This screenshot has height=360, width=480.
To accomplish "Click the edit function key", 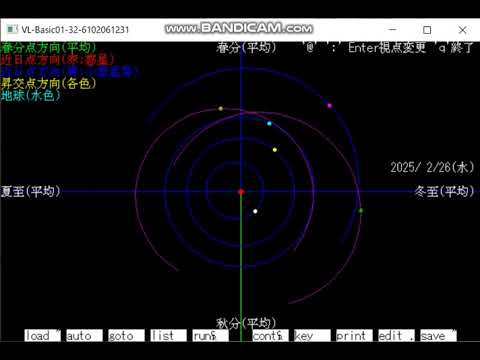I will [x=396, y=335].
